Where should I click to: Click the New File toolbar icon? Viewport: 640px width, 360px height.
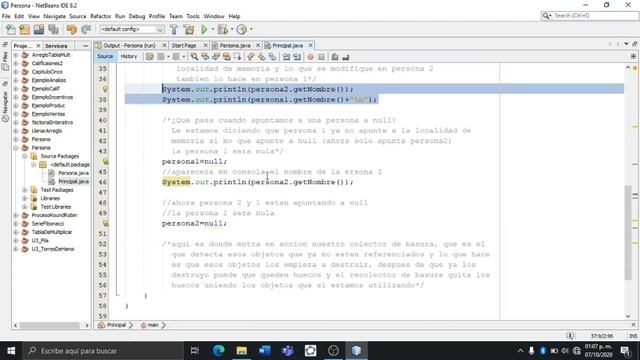tap(11, 29)
